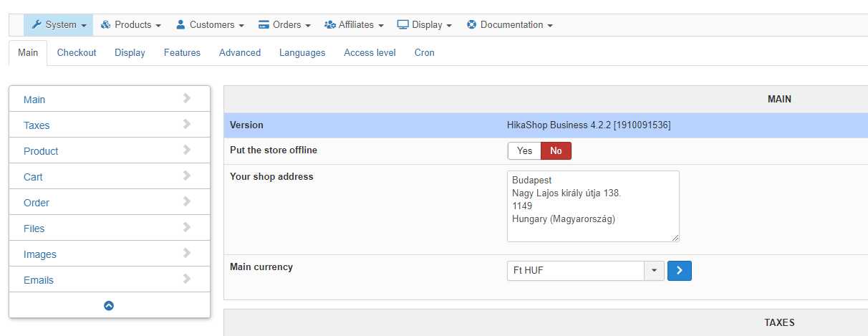
Task: Open the Affiliates dropdown menu
Action: (x=354, y=24)
